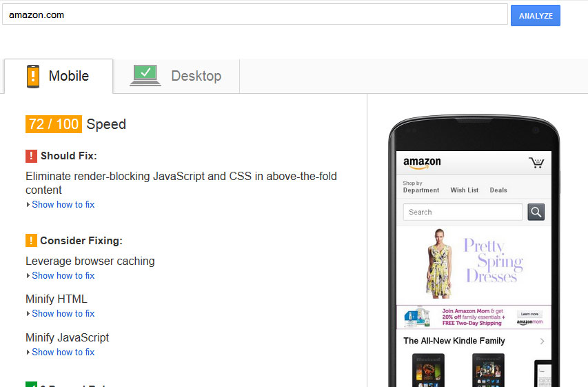Focus the URL field containing amazon.com
The width and height of the screenshot is (588, 387).
click(x=255, y=14)
